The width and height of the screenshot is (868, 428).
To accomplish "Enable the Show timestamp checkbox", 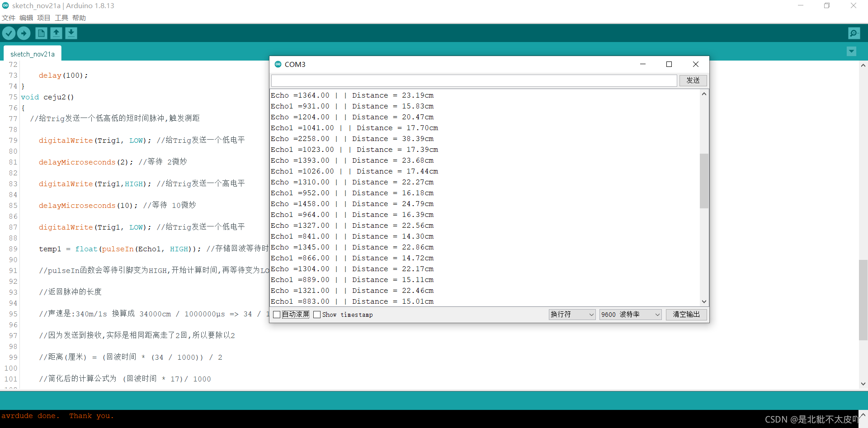I will [x=317, y=315].
